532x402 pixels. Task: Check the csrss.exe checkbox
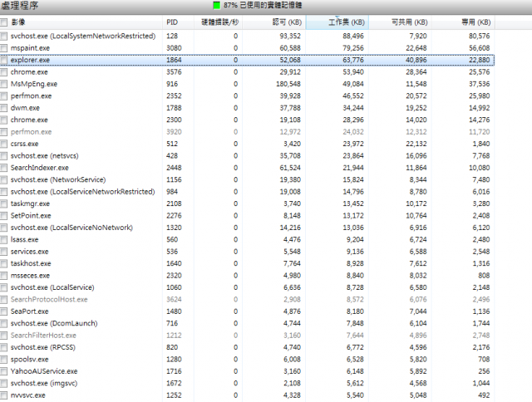(x=3, y=144)
